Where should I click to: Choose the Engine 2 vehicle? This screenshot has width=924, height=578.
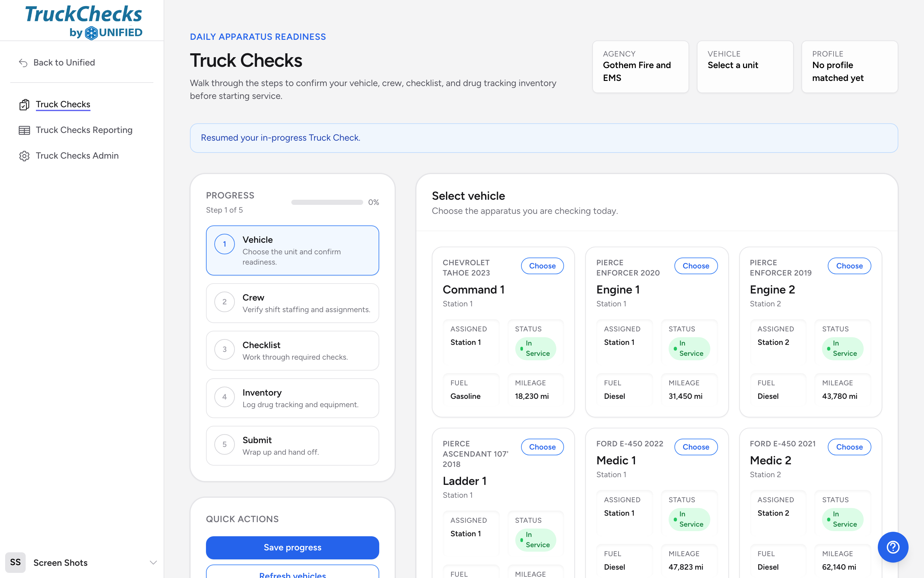849,266
